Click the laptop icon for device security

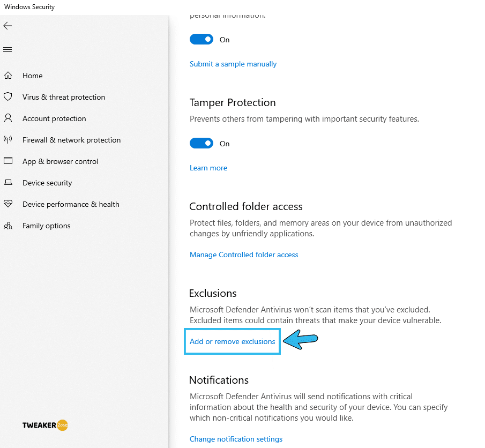(x=8, y=183)
